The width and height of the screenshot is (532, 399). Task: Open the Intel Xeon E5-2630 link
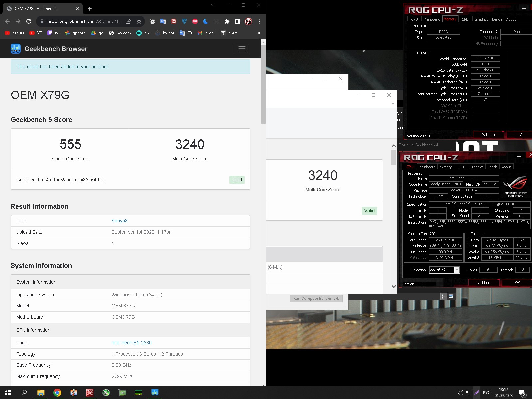132,343
